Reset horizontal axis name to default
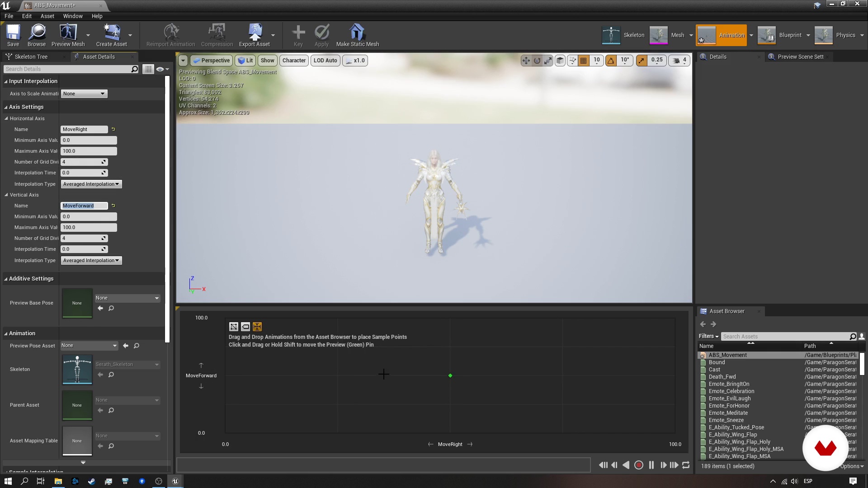The height and width of the screenshot is (488, 868). pyautogui.click(x=113, y=129)
